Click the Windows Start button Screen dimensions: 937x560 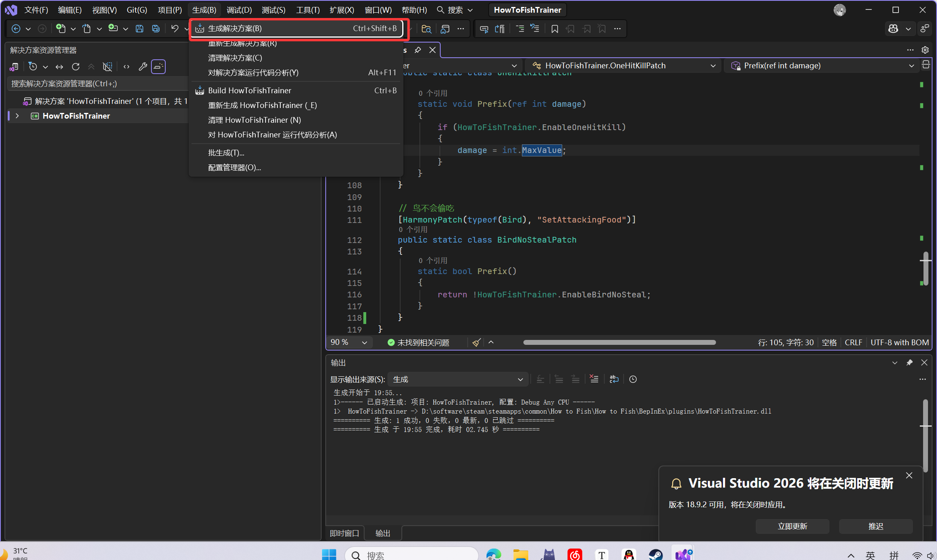pos(329,554)
